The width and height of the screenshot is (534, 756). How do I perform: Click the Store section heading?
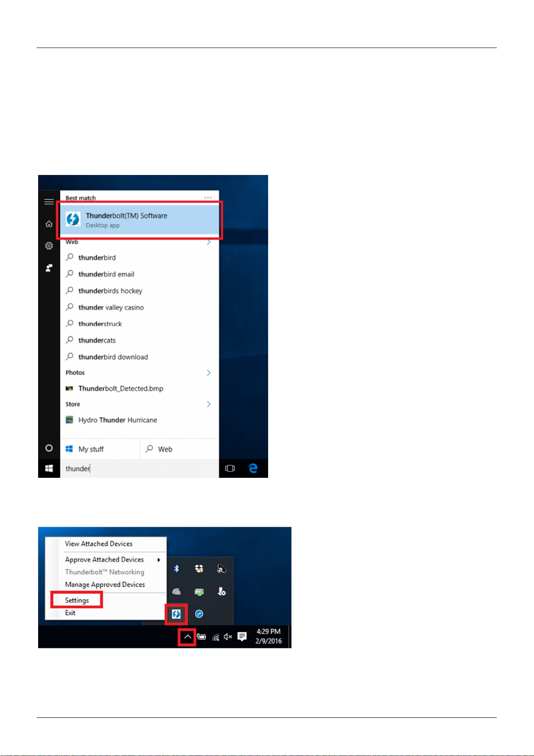73,404
